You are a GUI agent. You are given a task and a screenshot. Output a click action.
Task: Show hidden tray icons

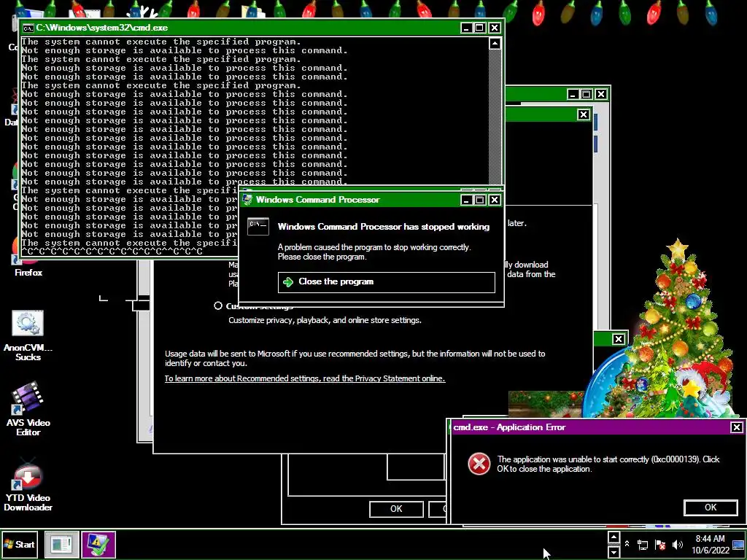[x=627, y=544]
